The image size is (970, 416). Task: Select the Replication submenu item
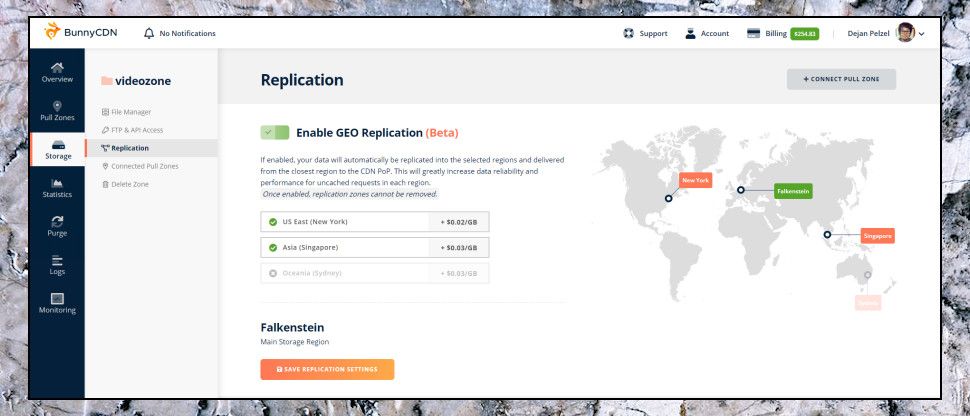tap(151, 148)
